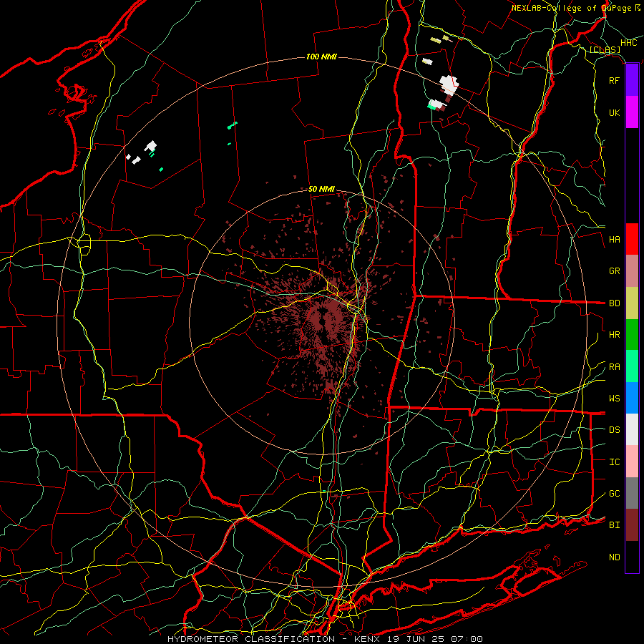This screenshot has height=644, width=644.
Task: Click the DS white legend swatch
Action: (x=632, y=429)
